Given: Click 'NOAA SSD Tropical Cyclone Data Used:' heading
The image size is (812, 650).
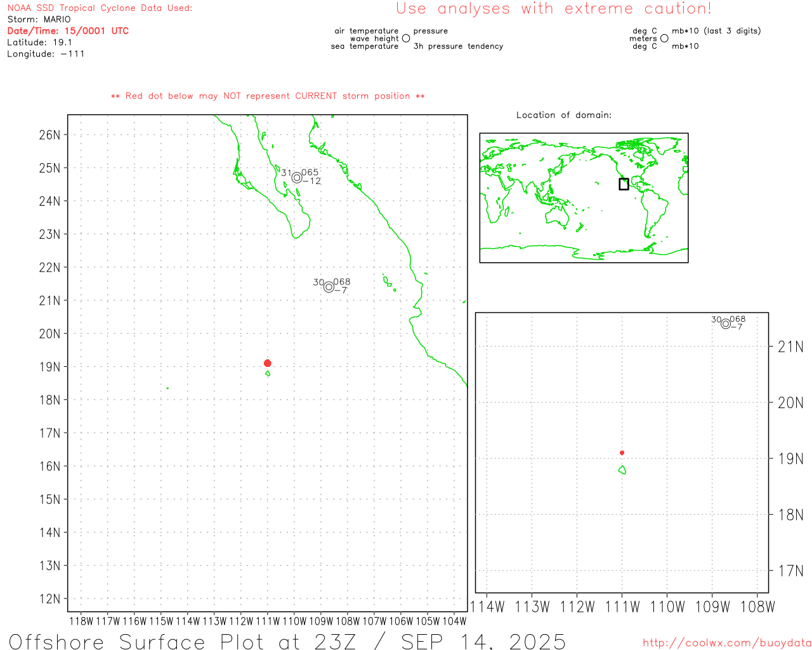Looking at the screenshot, I should coord(100,8).
